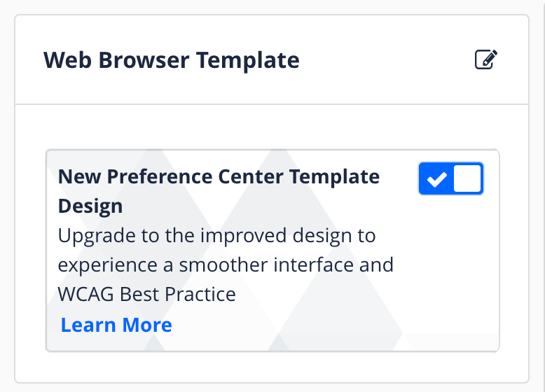Click the checkmark inside the blue switch
545x392 pixels.
tap(436, 180)
